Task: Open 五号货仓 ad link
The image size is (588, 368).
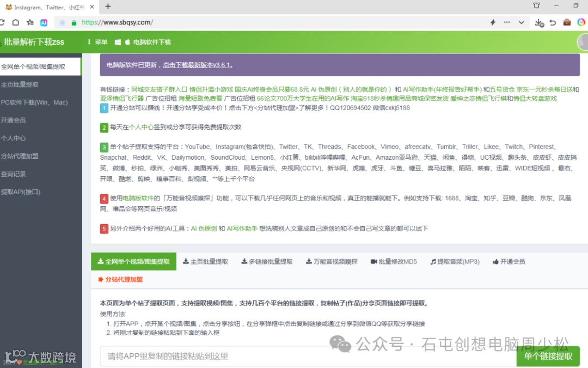Action: tap(503, 89)
